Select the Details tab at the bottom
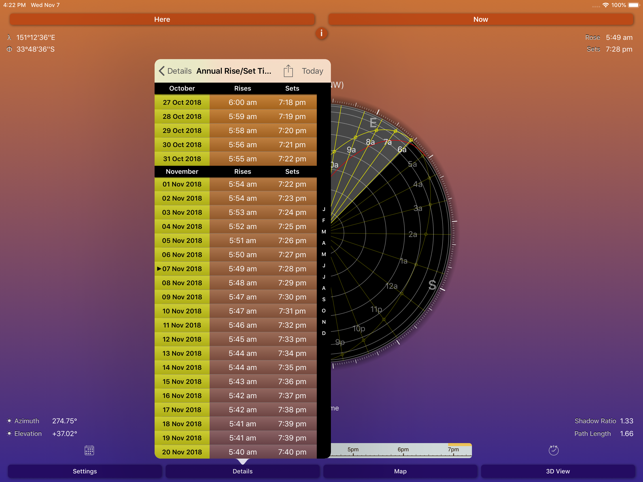 (242, 471)
